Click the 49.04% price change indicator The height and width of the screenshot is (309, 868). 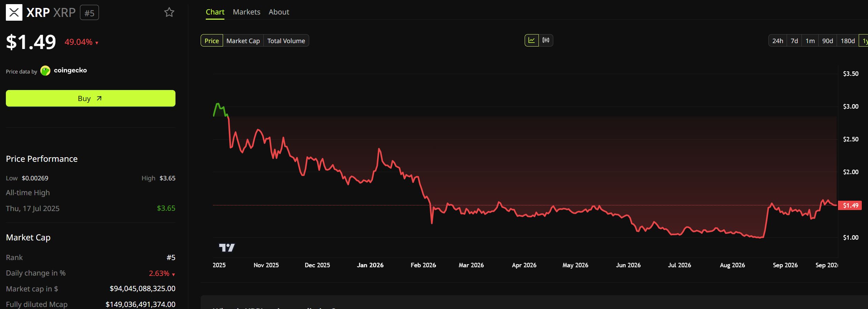[81, 42]
